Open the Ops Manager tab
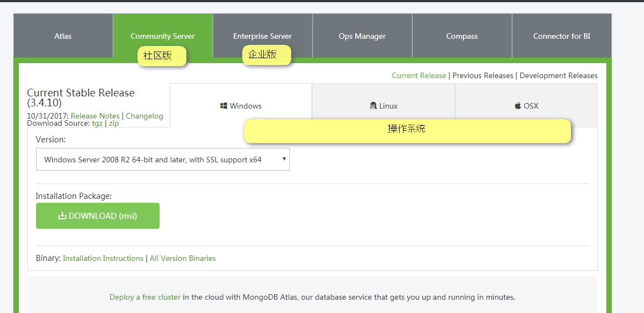The width and height of the screenshot is (644, 313). [x=362, y=36]
